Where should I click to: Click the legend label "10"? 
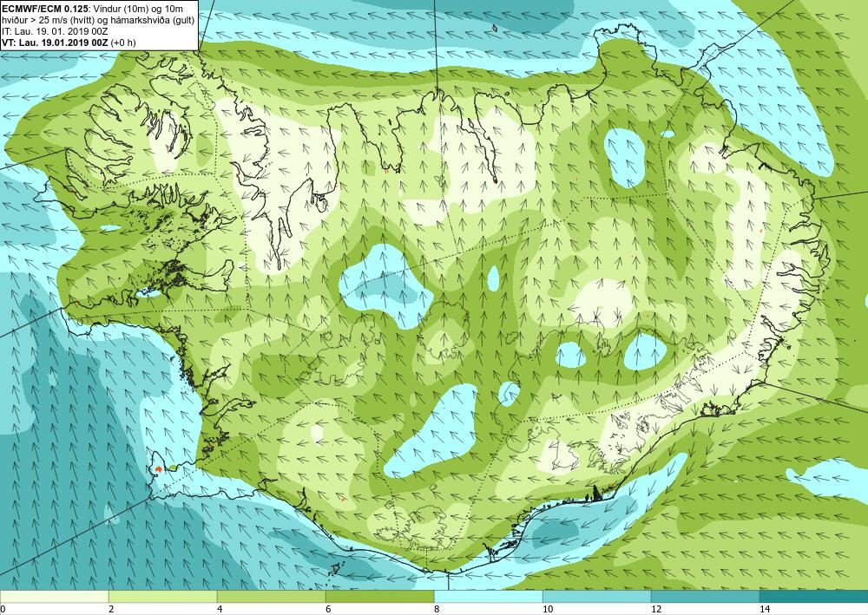coord(547,609)
